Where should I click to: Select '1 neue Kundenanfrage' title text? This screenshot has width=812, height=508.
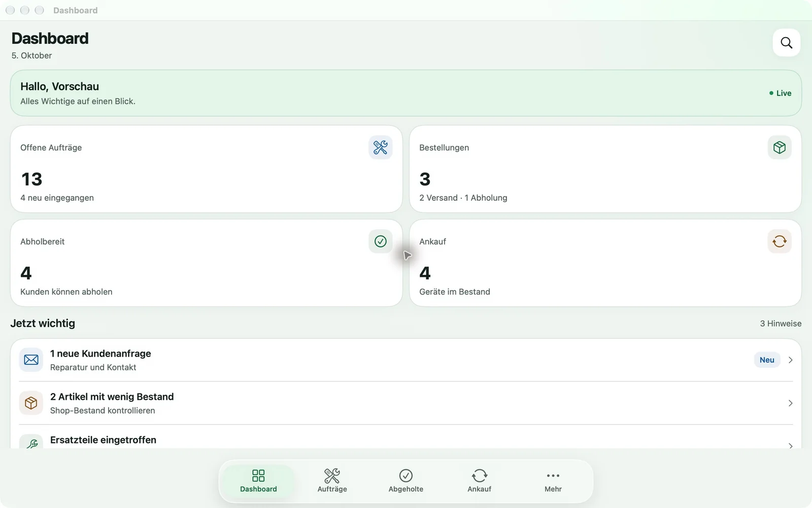coord(100,354)
